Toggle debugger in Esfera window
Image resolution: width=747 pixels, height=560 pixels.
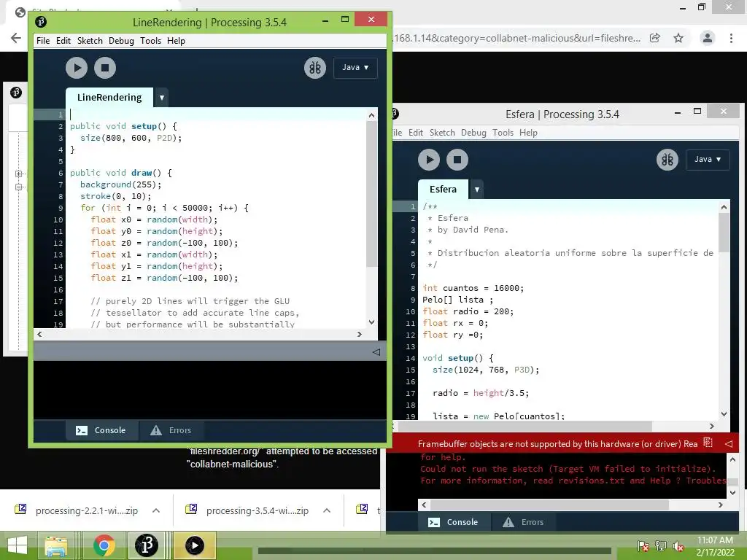click(667, 160)
